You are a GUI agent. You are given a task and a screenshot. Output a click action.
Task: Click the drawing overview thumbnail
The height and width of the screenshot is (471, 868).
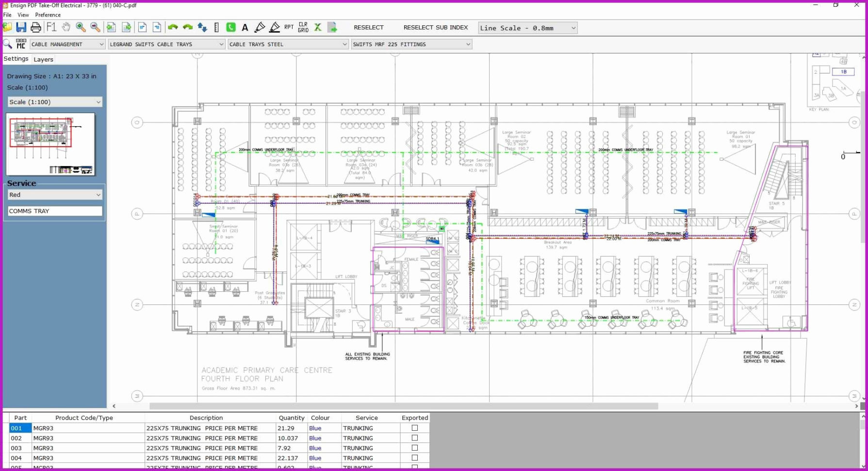click(x=50, y=144)
